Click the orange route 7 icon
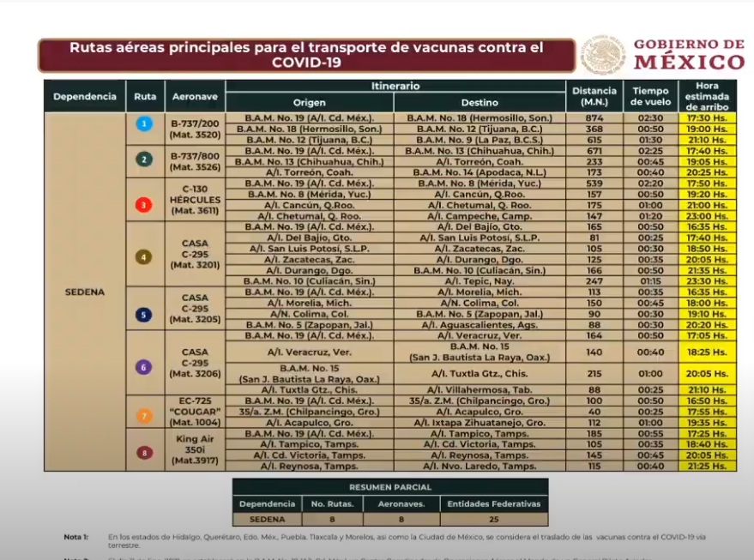 click(145, 415)
